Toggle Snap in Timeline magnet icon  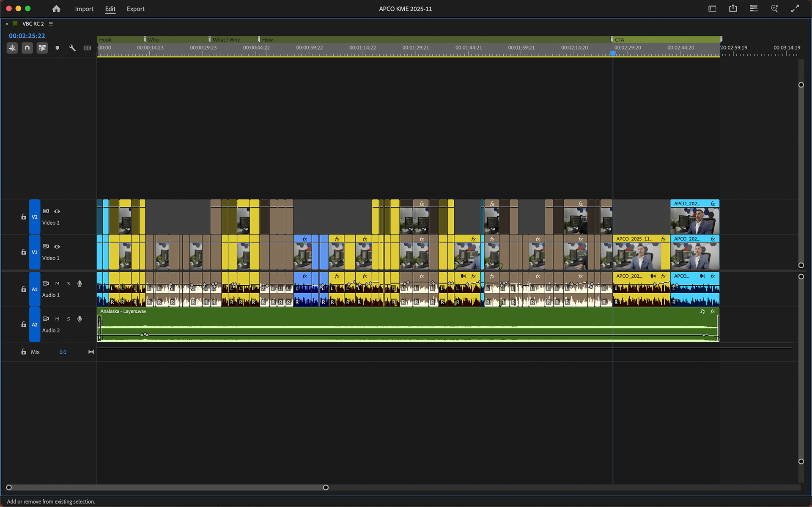pos(27,48)
